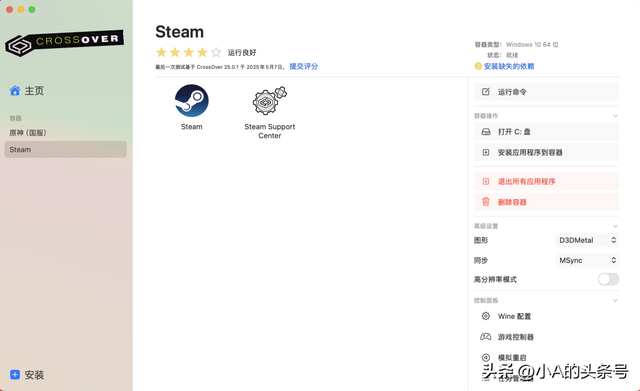Click the 打开 C: 盘 button
This screenshot has width=640, height=391.
(x=546, y=132)
